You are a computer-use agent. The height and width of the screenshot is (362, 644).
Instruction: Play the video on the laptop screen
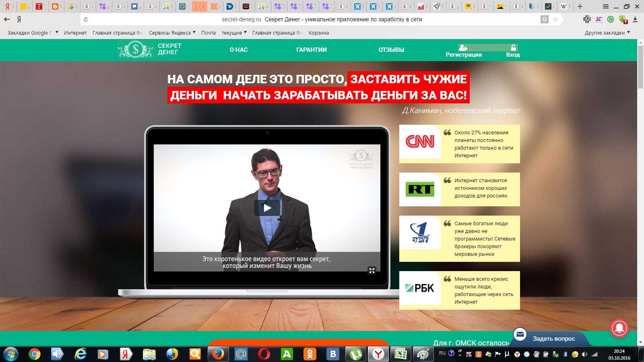pyautogui.click(x=267, y=208)
